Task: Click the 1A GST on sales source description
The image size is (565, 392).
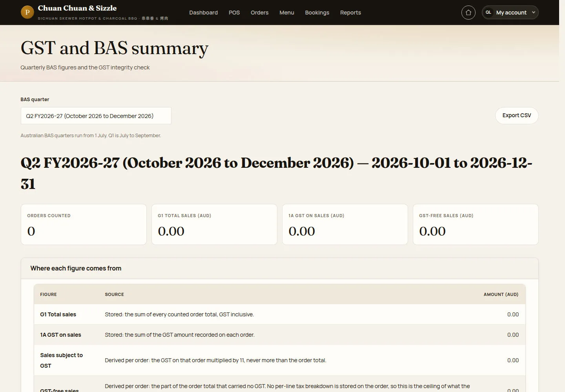Action: (180, 335)
